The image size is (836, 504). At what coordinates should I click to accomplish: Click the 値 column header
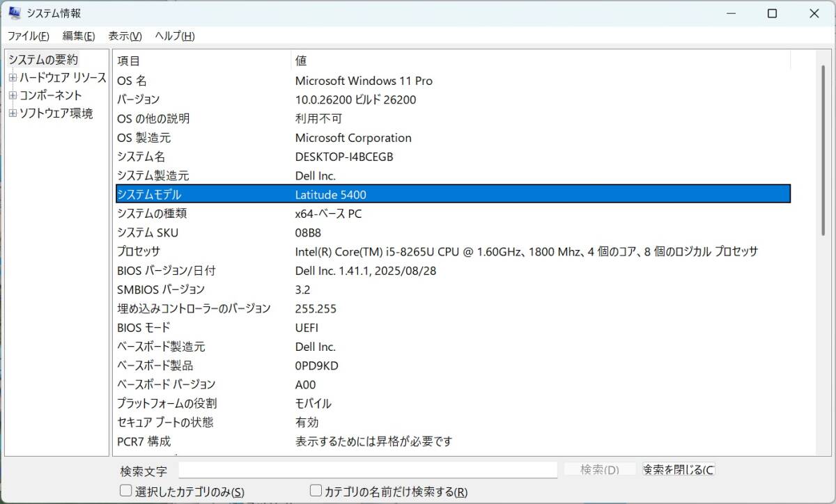click(x=541, y=61)
